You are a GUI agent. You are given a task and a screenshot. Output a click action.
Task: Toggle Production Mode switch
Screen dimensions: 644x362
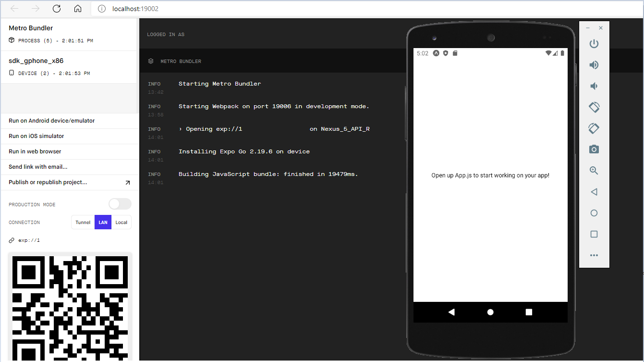[x=120, y=204]
